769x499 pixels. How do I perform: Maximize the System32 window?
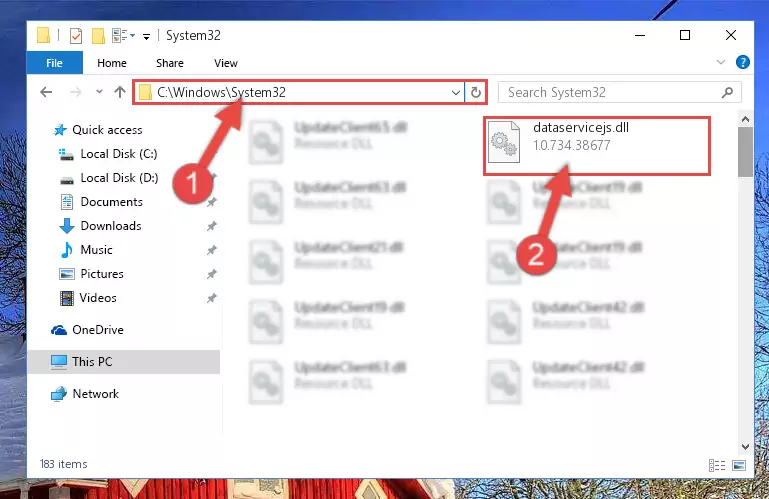pos(685,35)
